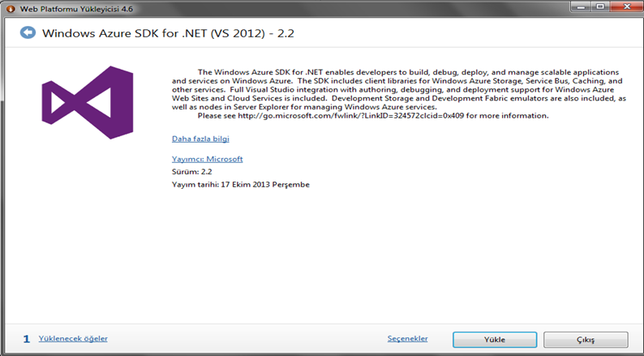
Task: Open the 'Yayımcı: Microsoft' publisher link
Action: click(x=207, y=159)
